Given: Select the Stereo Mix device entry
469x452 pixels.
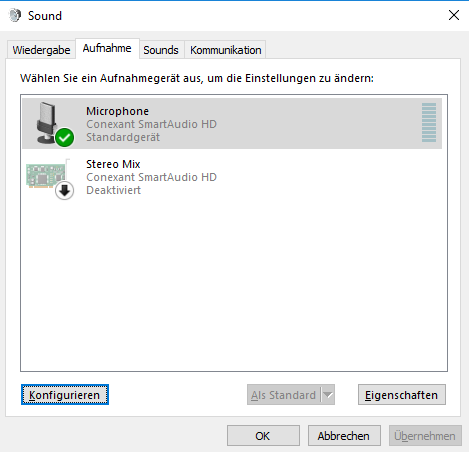Looking at the screenshot, I should pos(232,177).
